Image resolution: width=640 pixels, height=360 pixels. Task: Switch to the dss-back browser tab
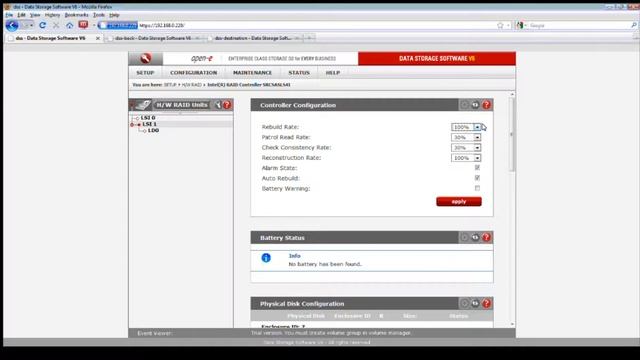tap(153, 38)
